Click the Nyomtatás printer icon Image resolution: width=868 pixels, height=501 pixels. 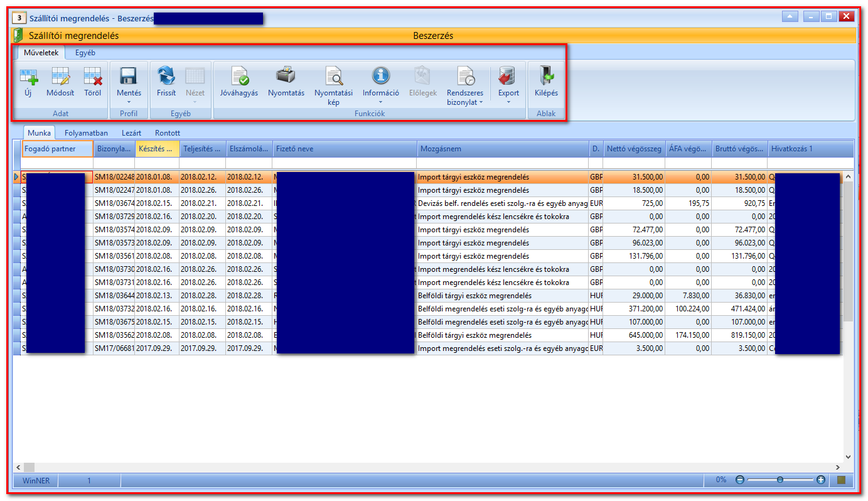pos(286,75)
